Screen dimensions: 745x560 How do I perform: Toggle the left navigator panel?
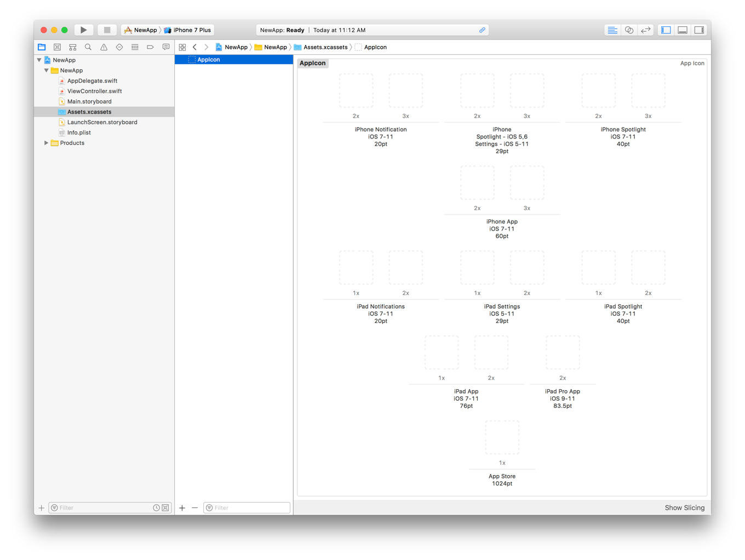(666, 30)
